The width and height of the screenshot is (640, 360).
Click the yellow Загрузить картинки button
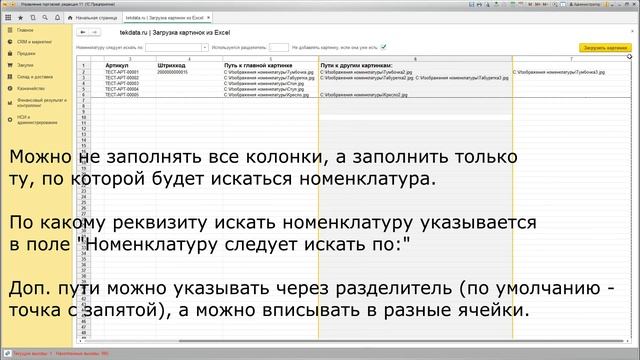click(x=605, y=48)
